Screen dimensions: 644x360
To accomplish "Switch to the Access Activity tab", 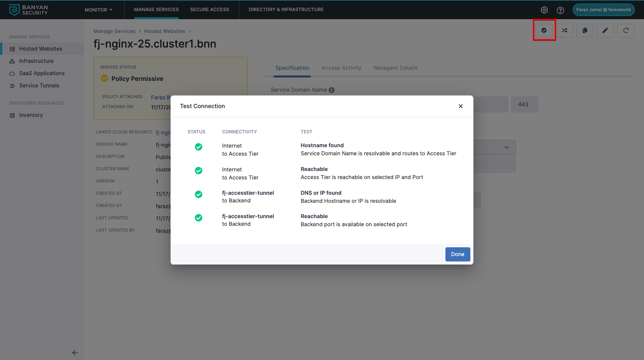I will point(341,68).
